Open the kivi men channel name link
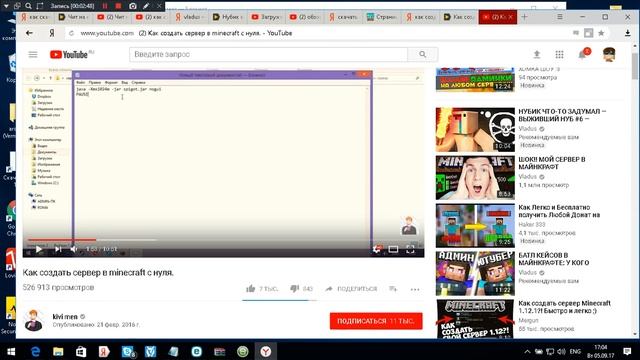640x360 pixels. click(65, 316)
